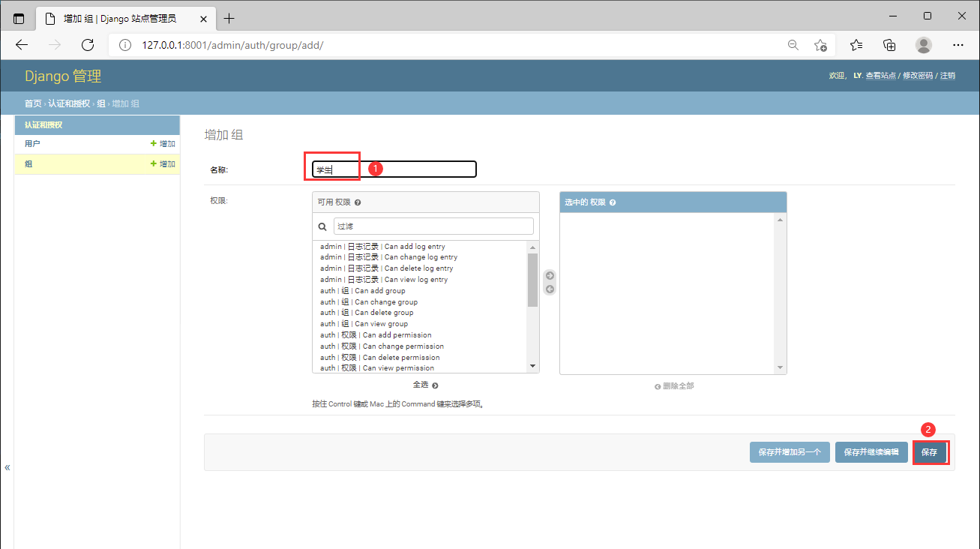This screenshot has height=549, width=980.
Task: Click the available permissions scrollbar thumb
Action: point(532,280)
